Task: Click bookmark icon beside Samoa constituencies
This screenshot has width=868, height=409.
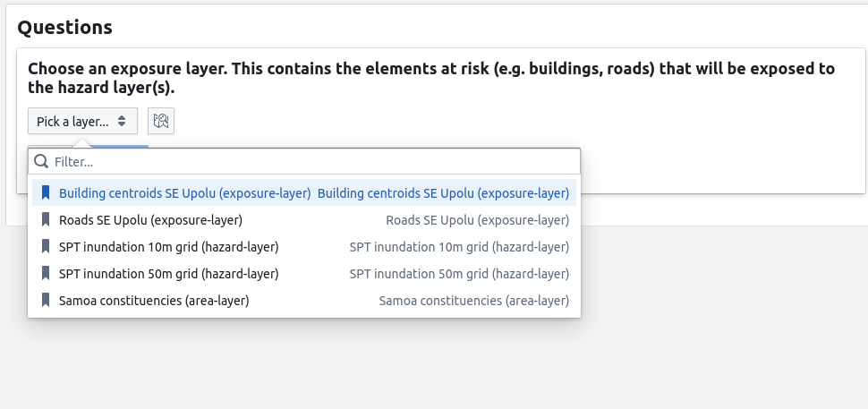Action: [46, 301]
